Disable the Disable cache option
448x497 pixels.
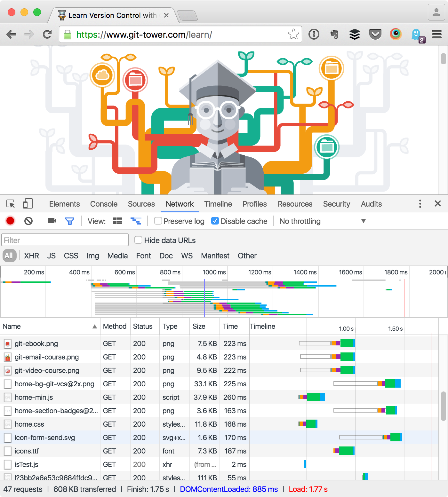click(215, 221)
